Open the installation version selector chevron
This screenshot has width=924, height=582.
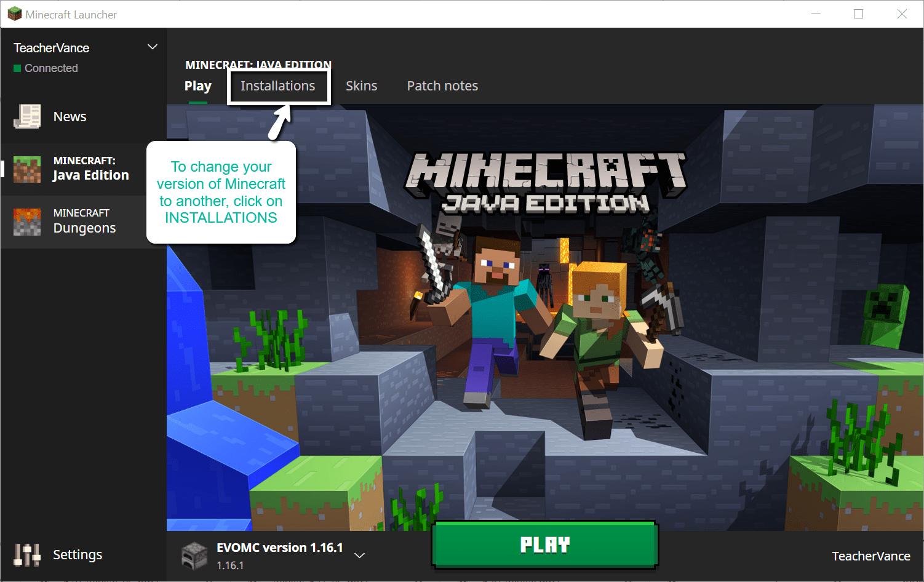[x=360, y=556]
